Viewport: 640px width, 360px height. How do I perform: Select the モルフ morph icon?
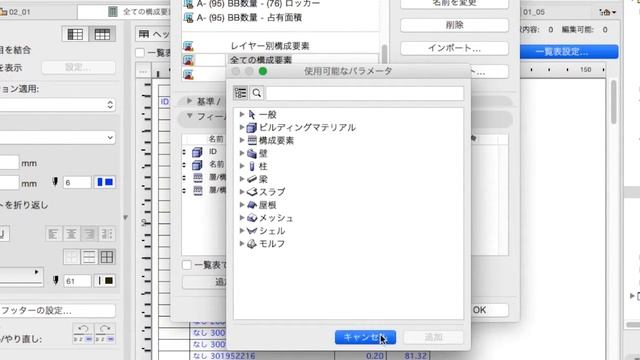[x=252, y=244]
